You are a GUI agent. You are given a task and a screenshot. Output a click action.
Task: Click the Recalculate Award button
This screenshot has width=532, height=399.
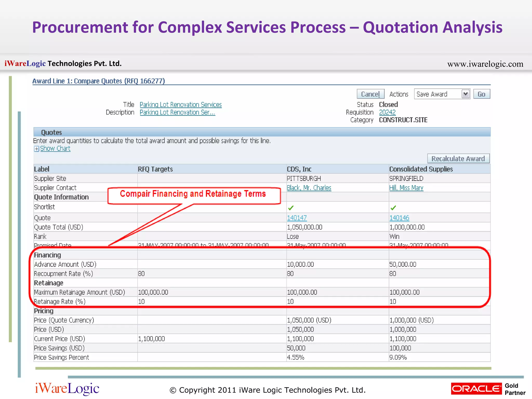point(458,158)
